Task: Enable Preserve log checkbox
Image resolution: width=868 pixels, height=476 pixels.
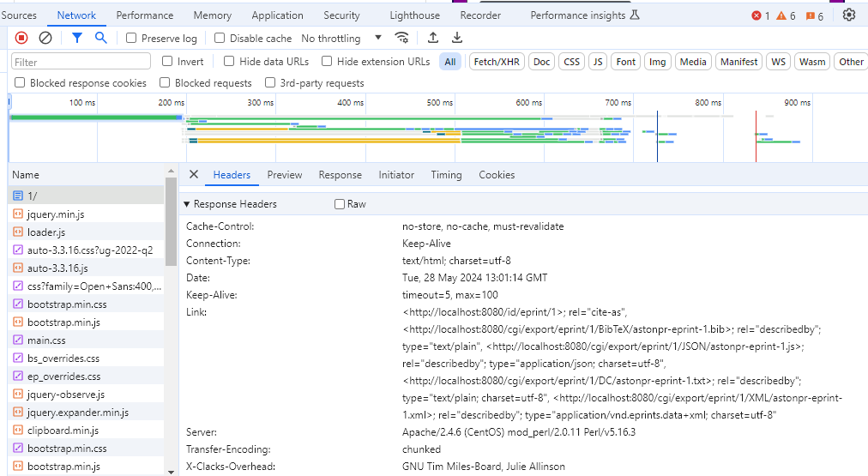Action: pyautogui.click(x=131, y=38)
